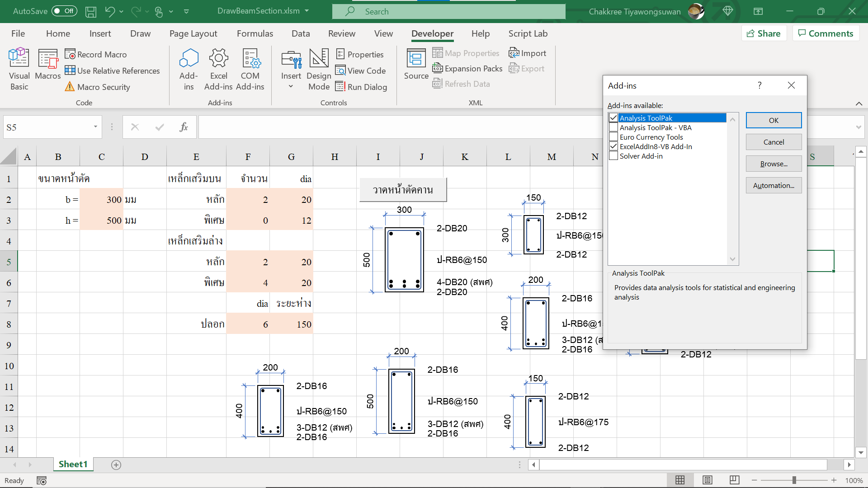Open COM Add-ins
Screen dimensions: 868x488
point(250,69)
